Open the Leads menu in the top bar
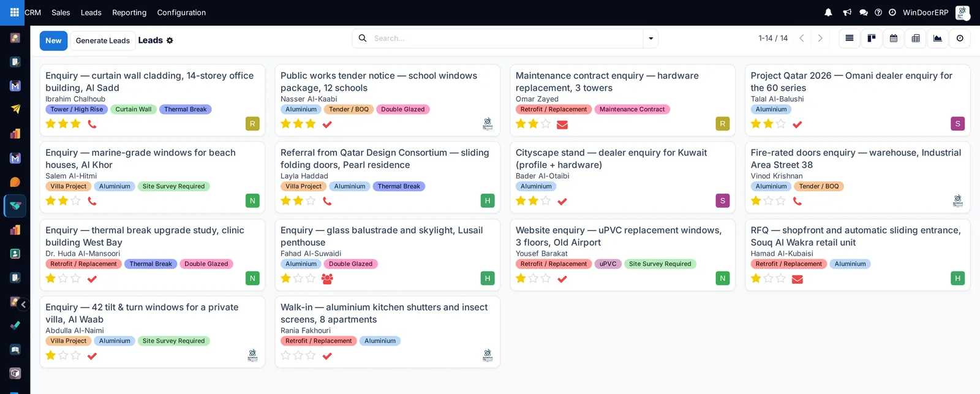Viewport: 980px width, 394px height. click(91, 12)
